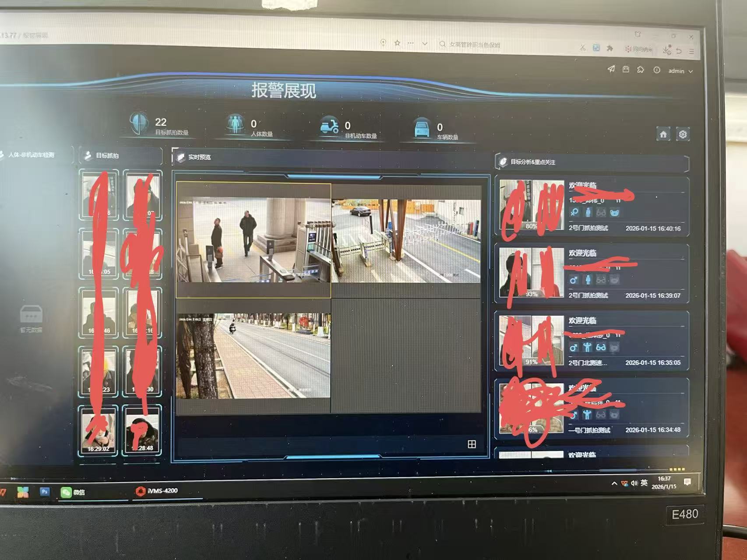Open 微信 from the taskbar

73,492
